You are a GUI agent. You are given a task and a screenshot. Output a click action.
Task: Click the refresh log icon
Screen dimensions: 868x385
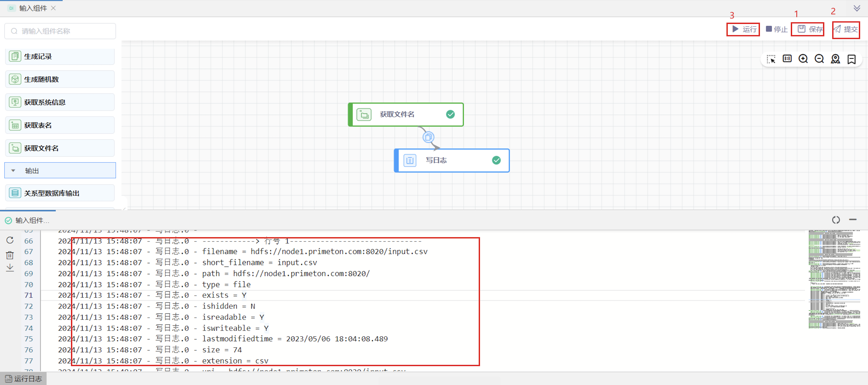click(10, 240)
